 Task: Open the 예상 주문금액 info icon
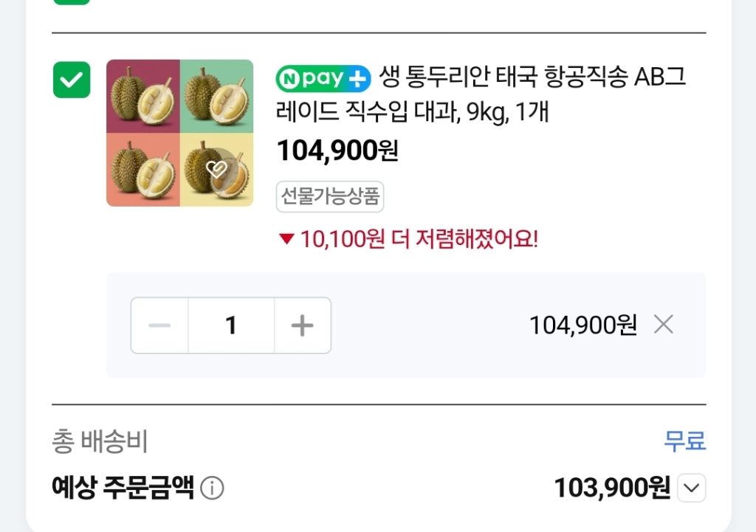pyautogui.click(x=212, y=488)
